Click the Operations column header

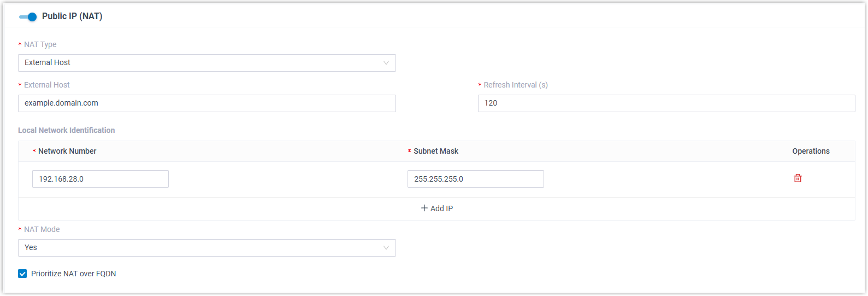[811, 151]
